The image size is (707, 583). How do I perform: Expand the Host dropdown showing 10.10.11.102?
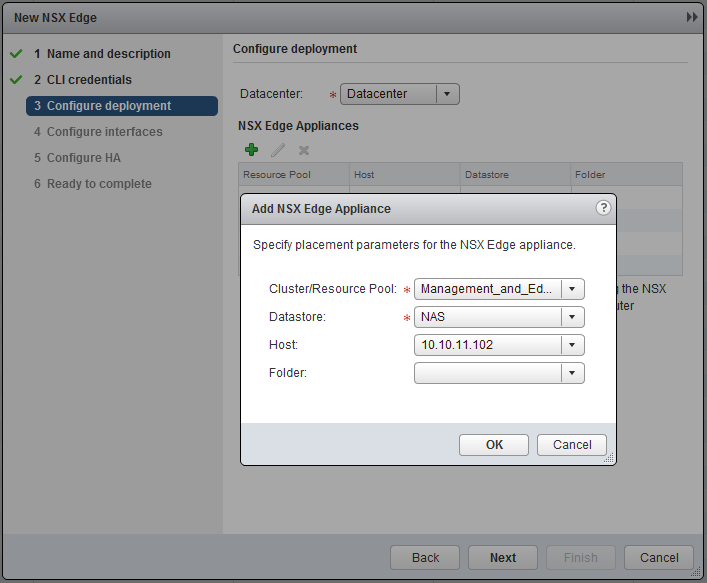(572, 345)
